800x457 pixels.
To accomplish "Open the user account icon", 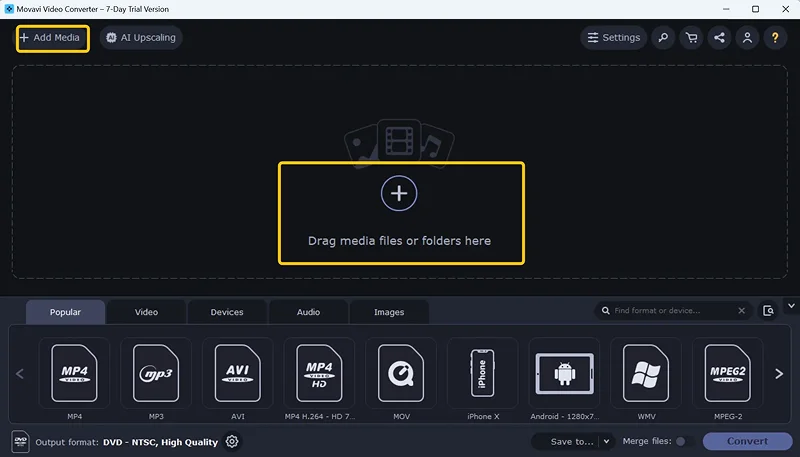I will [x=747, y=38].
